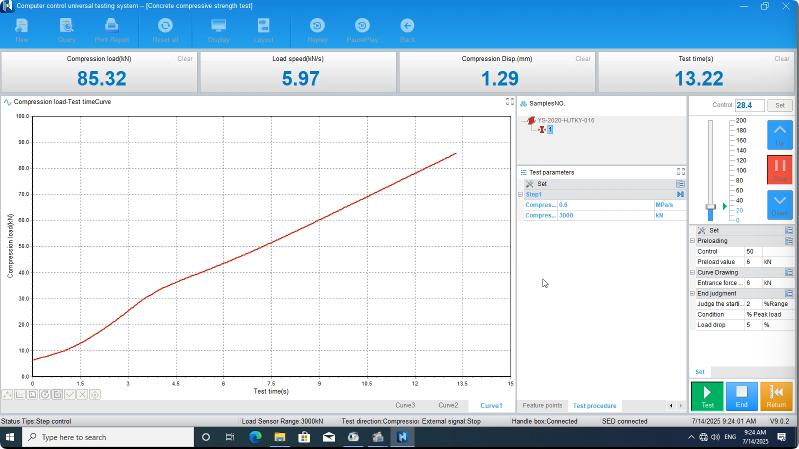
Task: Clear the Compression Disp reading
Action: click(x=582, y=59)
